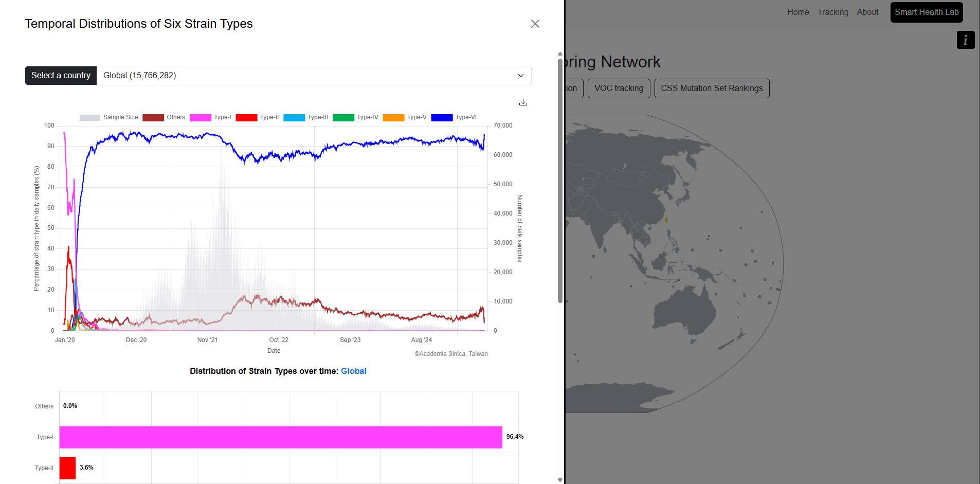Go to the Home nav item
Screen dimensions: 980x484
coord(798,12)
